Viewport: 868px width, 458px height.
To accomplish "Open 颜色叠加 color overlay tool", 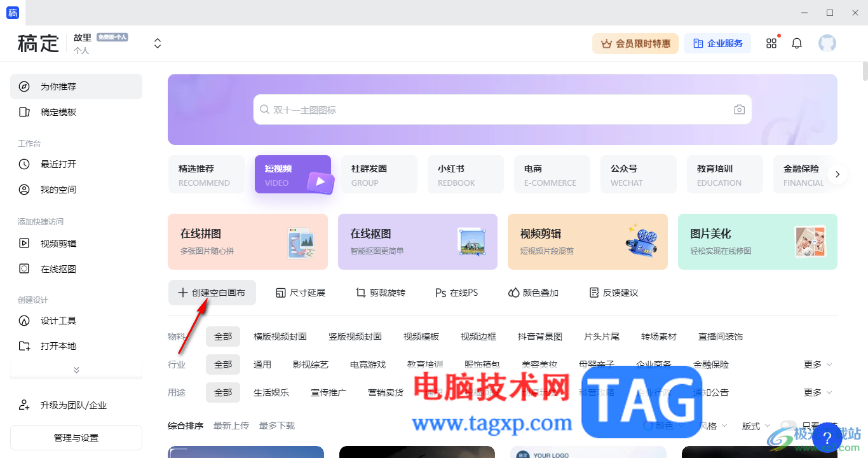I will pyautogui.click(x=533, y=293).
